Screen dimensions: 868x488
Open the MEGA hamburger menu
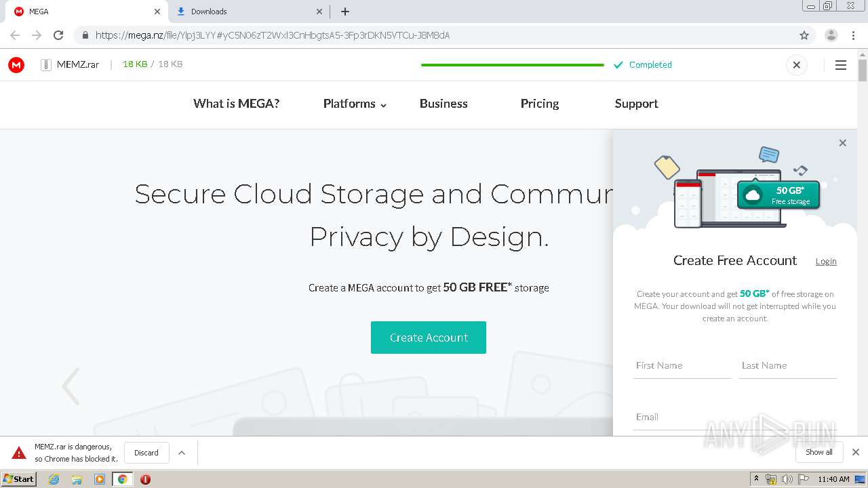[841, 65]
